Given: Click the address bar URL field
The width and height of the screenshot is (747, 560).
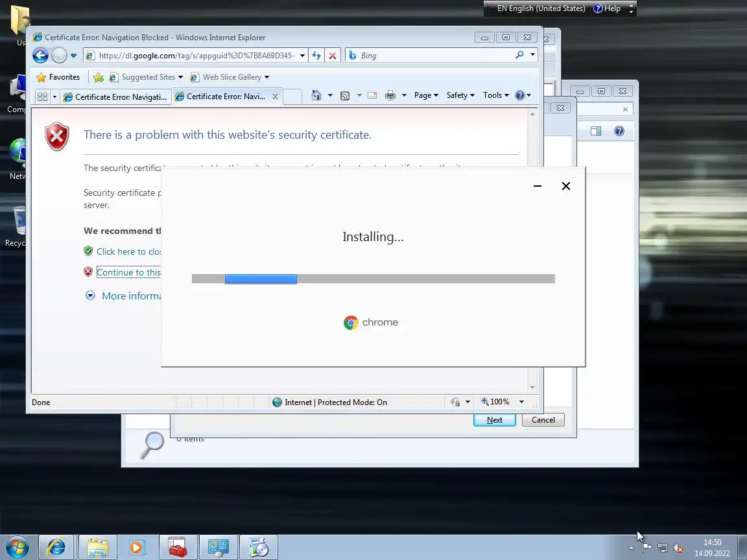Looking at the screenshot, I should (x=196, y=55).
